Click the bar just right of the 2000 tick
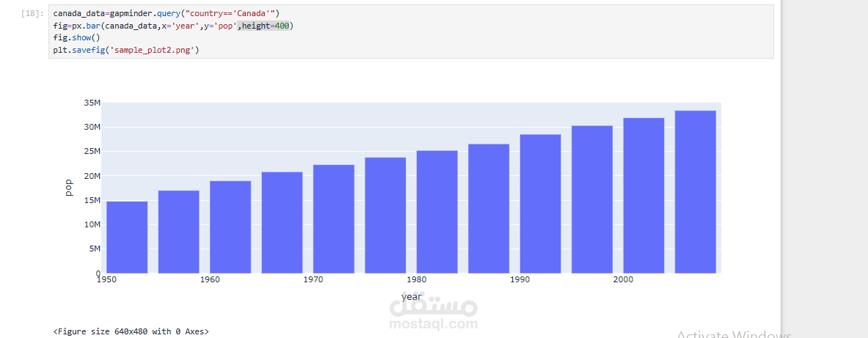Image resolution: width=868 pixels, height=338 pixels. [x=643, y=195]
